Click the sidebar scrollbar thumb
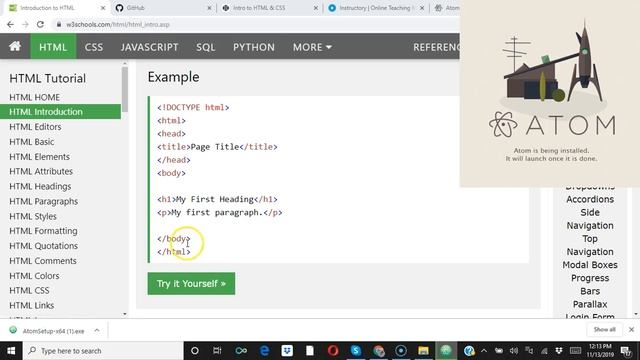The height and width of the screenshot is (360, 640). coord(125,89)
